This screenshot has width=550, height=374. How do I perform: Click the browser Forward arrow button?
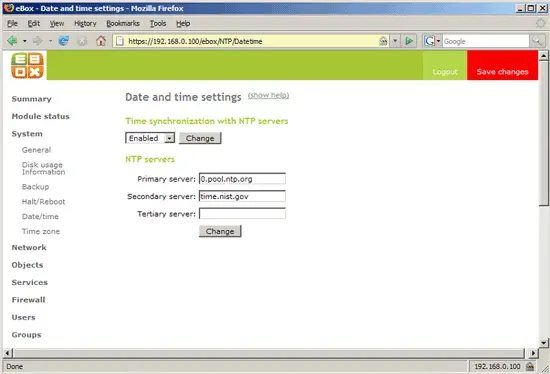click(x=37, y=41)
